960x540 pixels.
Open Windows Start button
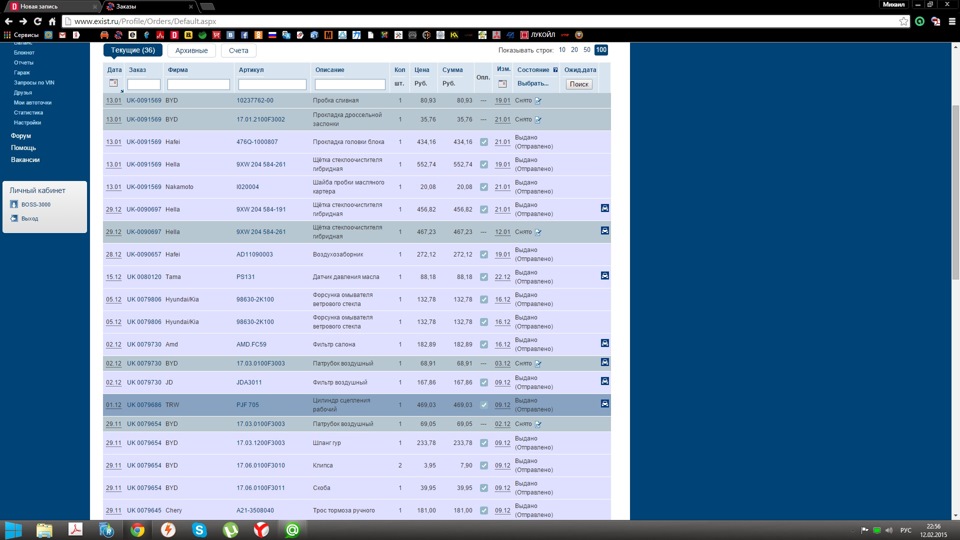pyautogui.click(x=13, y=530)
